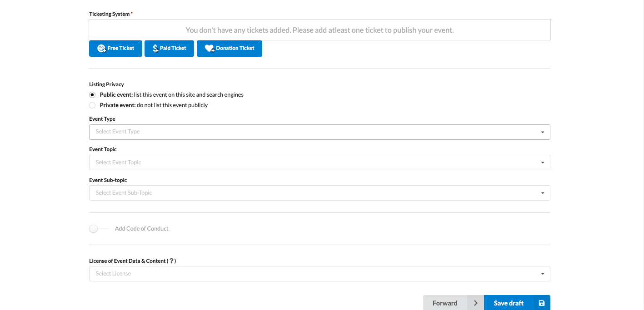Viewport: 644px width, 310px height.
Task: Select the Public event radio option
Action: tap(92, 95)
